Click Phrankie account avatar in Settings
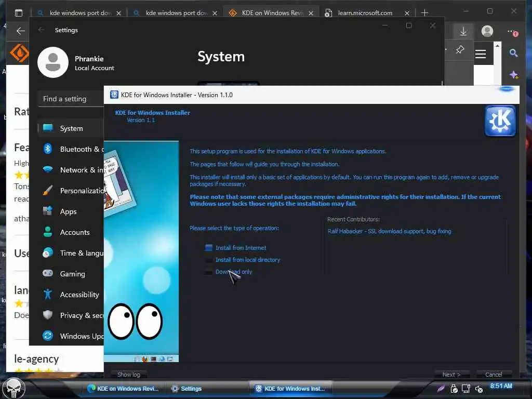Image resolution: width=532 pixels, height=399 pixels. click(x=53, y=62)
